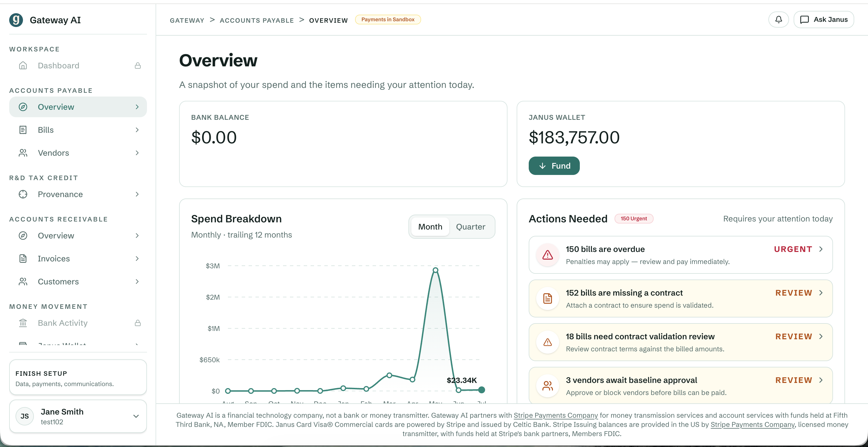Click the Bank Balance $0.00 value
The image size is (868, 447).
214,137
